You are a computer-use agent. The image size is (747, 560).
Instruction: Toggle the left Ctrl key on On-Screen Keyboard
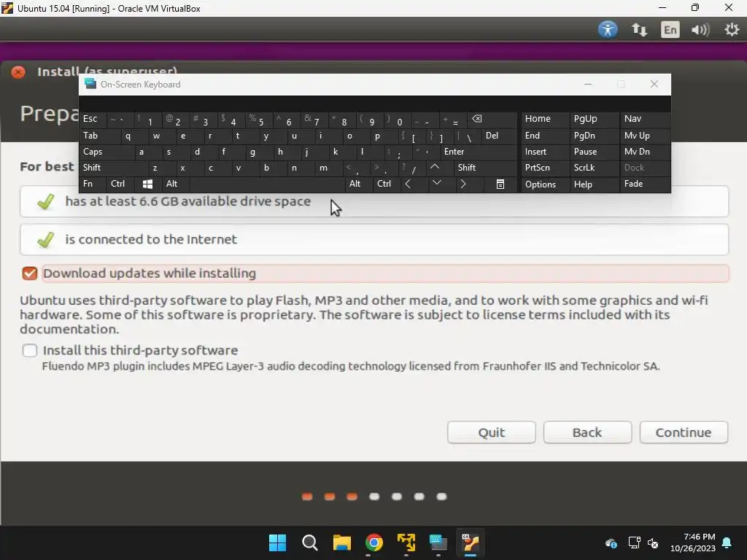pyautogui.click(x=120, y=184)
